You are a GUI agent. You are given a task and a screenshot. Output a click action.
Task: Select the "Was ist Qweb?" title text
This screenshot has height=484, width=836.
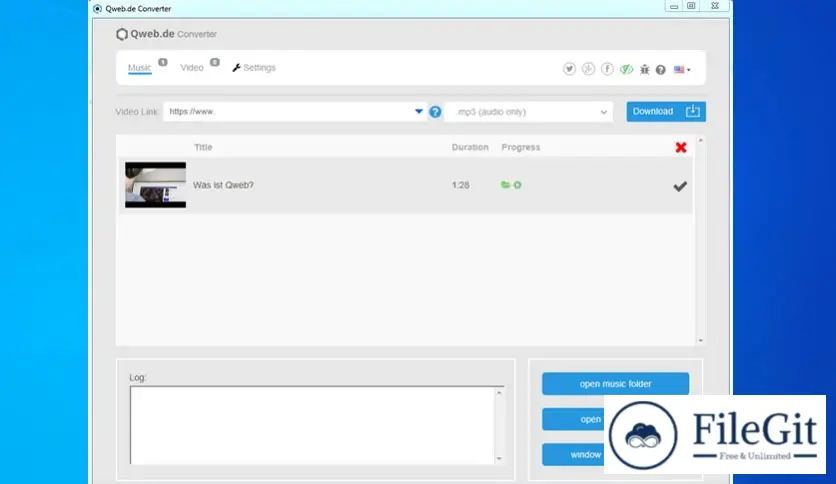click(x=223, y=185)
